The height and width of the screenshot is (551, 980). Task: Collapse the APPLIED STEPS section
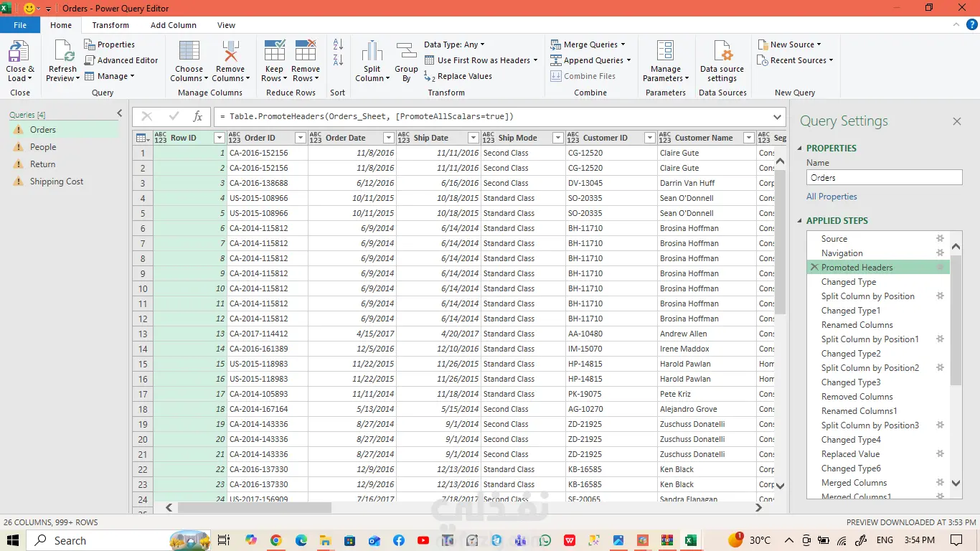(801, 221)
